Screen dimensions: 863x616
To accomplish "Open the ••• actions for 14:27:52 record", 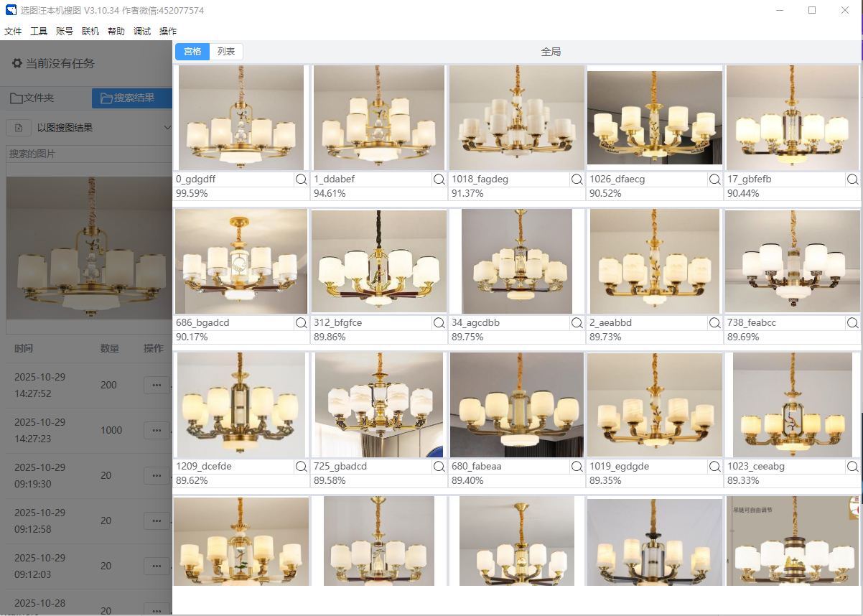I will tap(157, 386).
